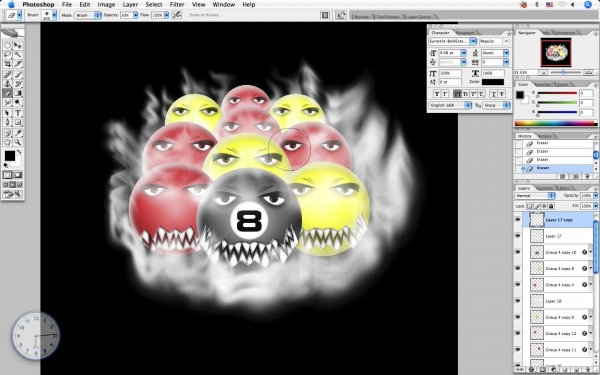Delete layer using trash button
Viewport: 600px width, 375px height.
coord(587,370)
